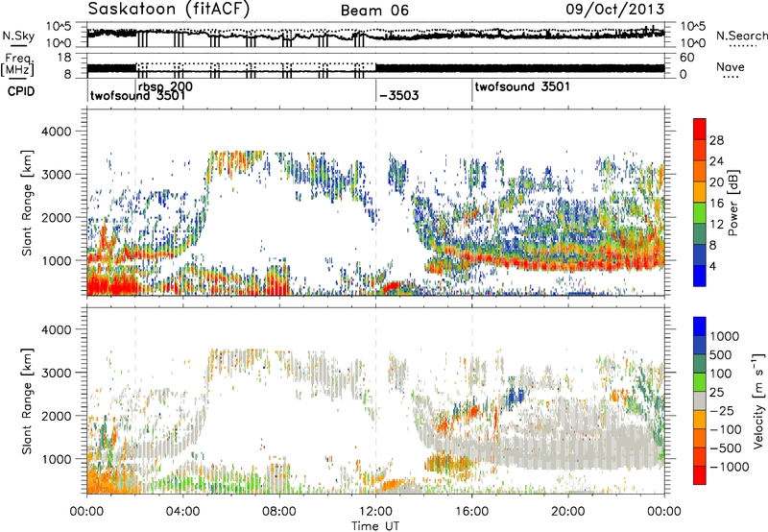Viewport: 768px width, 532px height.
Task: Click the 'rbsp 200' CPID label
Action: pyautogui.click(x=165, y=86)
